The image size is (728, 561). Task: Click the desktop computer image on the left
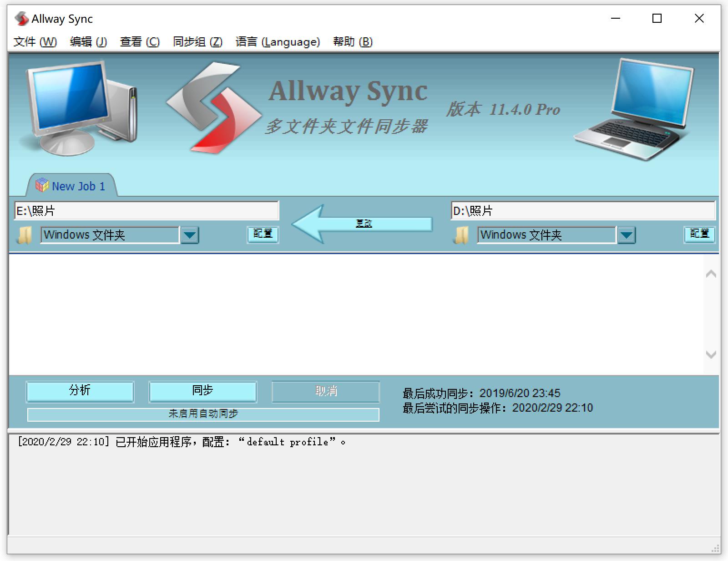(80, 108)
